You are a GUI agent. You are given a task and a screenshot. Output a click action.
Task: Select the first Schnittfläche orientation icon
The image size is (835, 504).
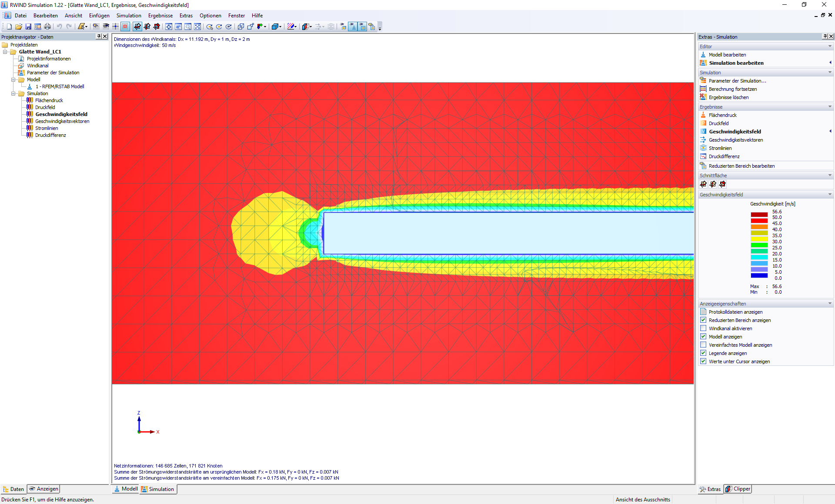pyautogui.click(x=703, y=184)
